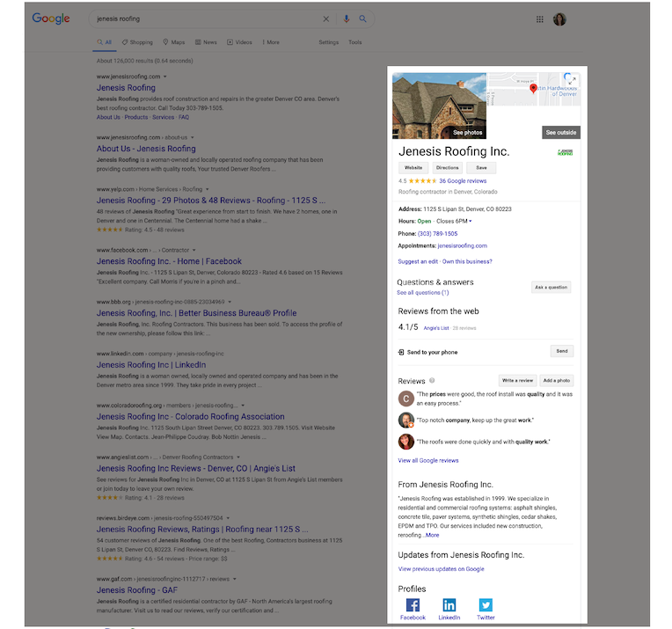Click Add a photo button
672x629 pixels.
point(556,380)
